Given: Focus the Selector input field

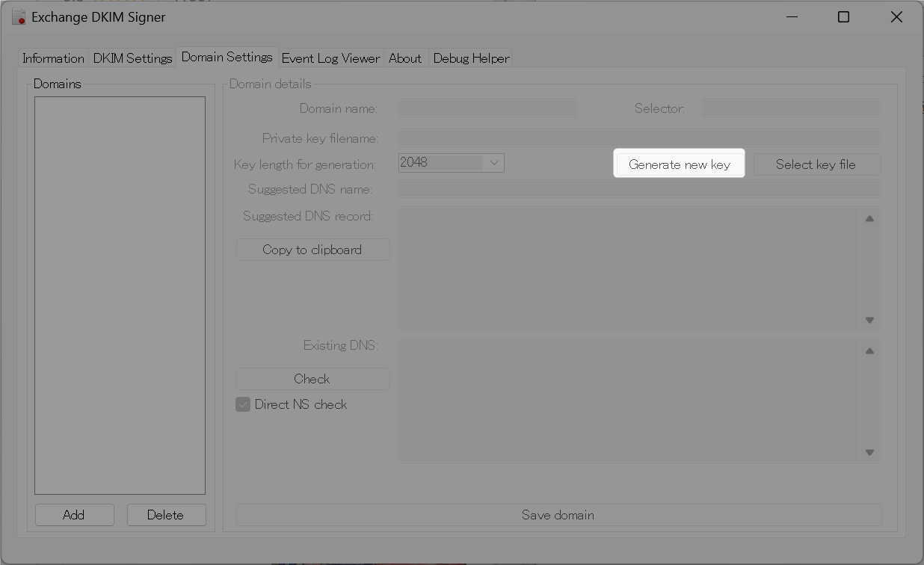Looking at the screenshot, I should [x=791, y=108].
